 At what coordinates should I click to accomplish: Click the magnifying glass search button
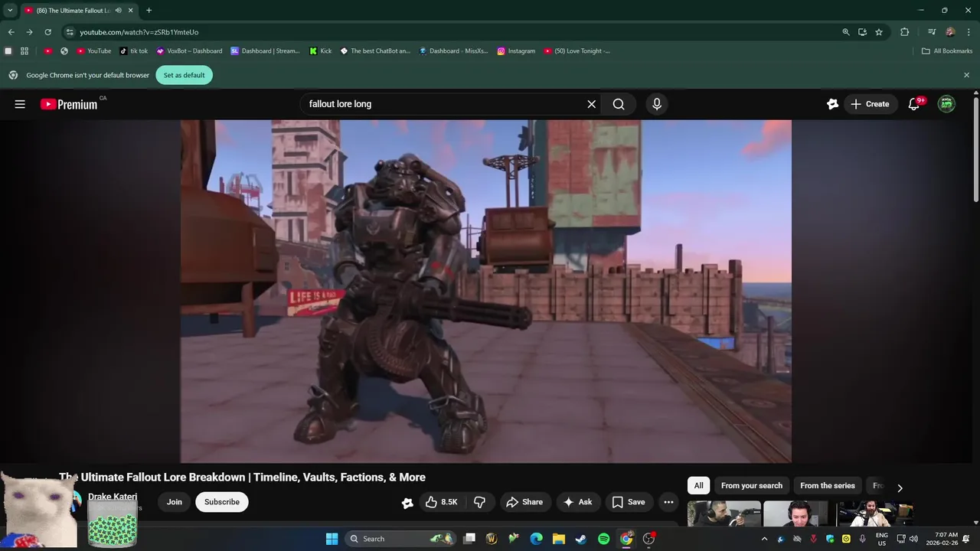coord(619,104)
